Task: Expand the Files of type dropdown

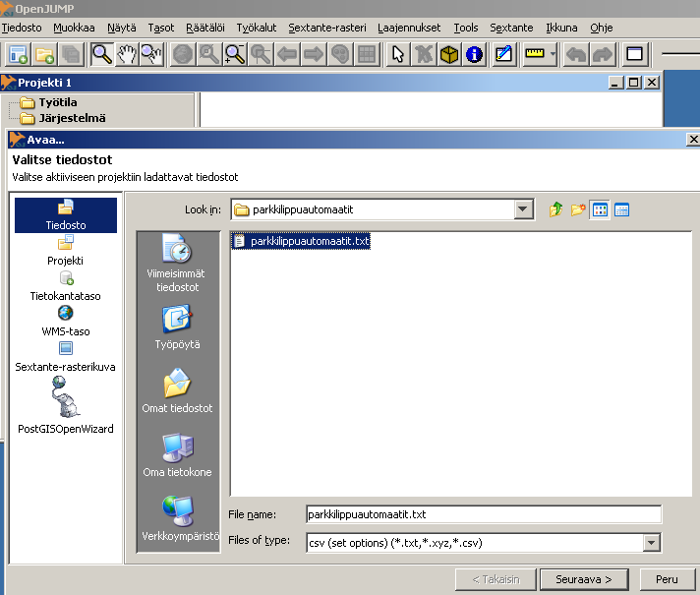Action: [x=652, y=543]
